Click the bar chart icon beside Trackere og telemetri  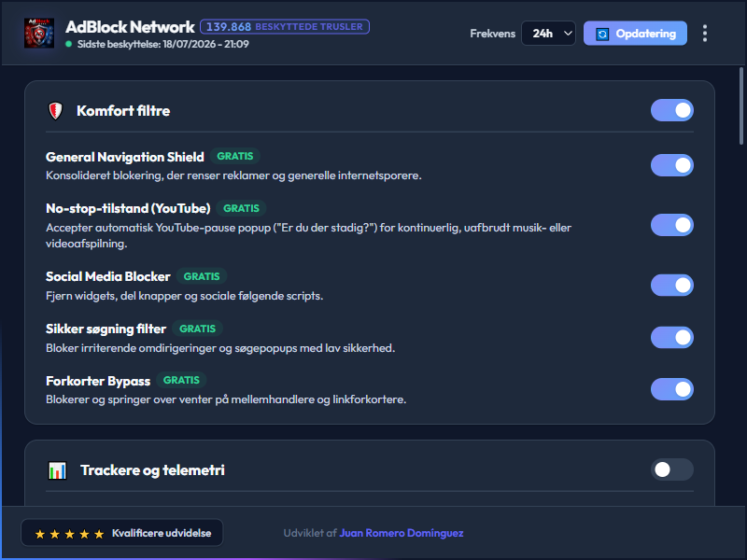[57, 470]
